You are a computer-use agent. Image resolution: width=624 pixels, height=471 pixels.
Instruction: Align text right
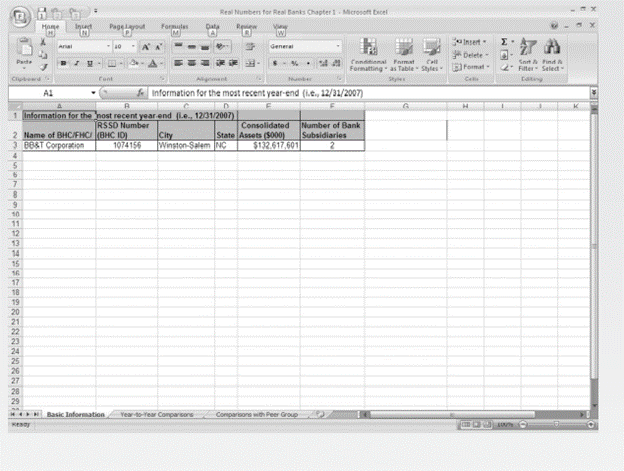pos(205,63)
